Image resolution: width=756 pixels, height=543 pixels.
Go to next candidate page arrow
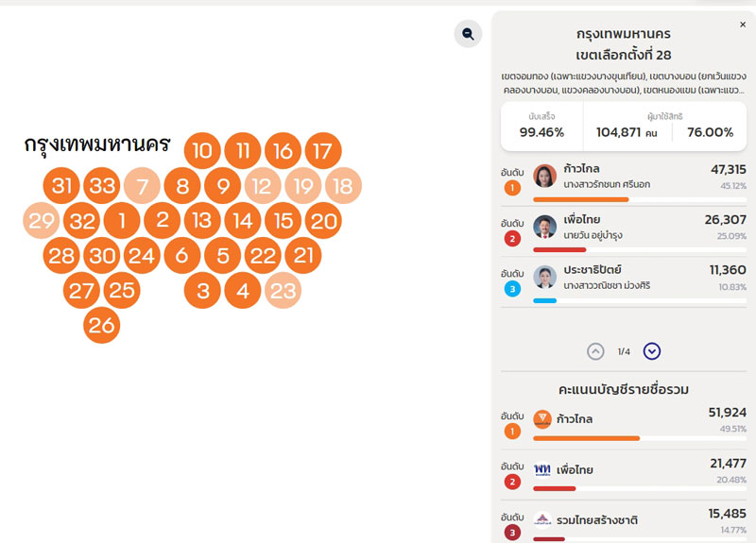(652, 351)
